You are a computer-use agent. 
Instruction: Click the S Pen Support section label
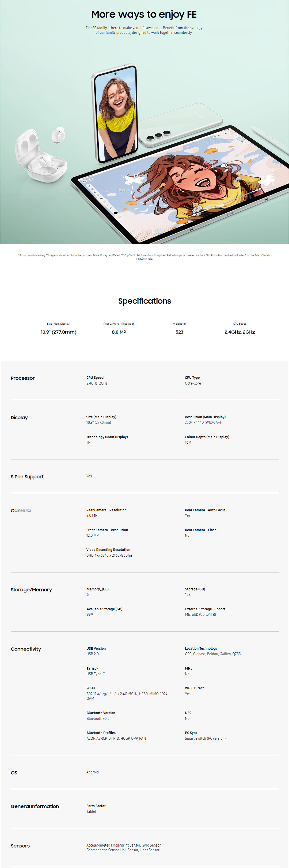27,476
